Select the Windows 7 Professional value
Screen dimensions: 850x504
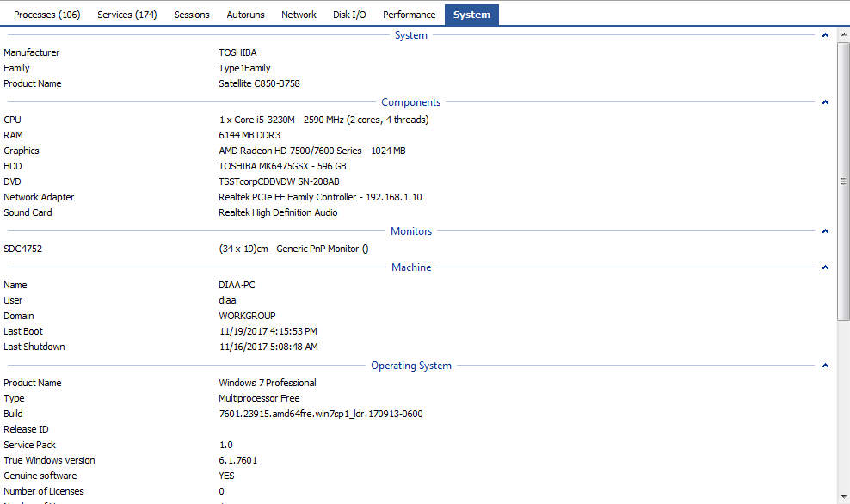tap(268, 383)
